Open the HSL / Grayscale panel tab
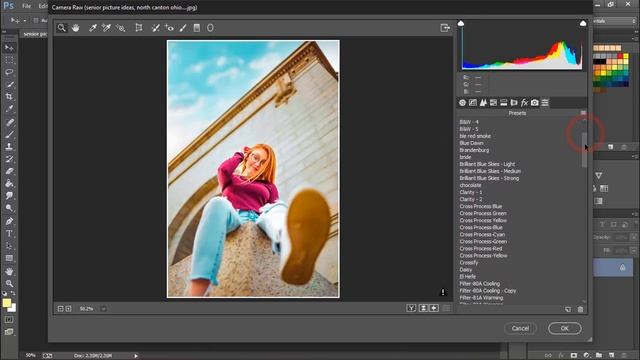Screen dimensions: 640x360 click(x=493, y=103)
